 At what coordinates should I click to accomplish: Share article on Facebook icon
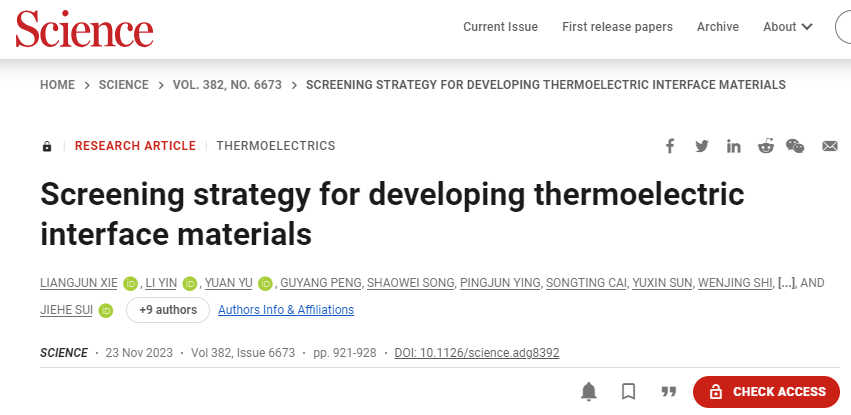(x=670, y=146)
